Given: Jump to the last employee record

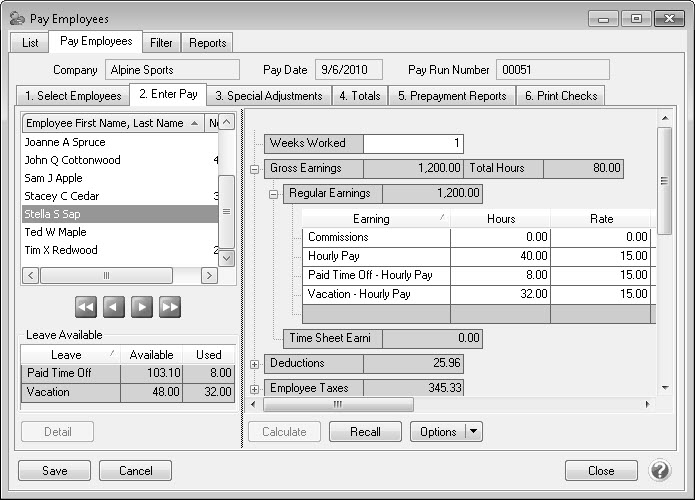Looking at the screenshot, I should [170, 307].
